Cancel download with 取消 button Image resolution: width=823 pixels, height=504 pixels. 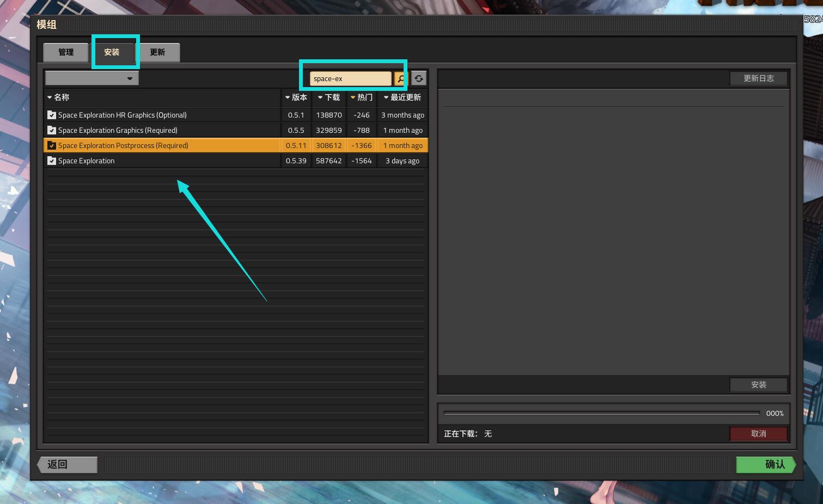pyautogui.click(x=759, y=434)
